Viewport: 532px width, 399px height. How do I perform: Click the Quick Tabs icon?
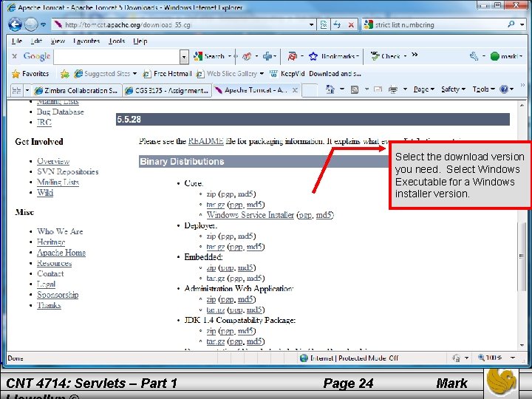(x=16, y=90)
